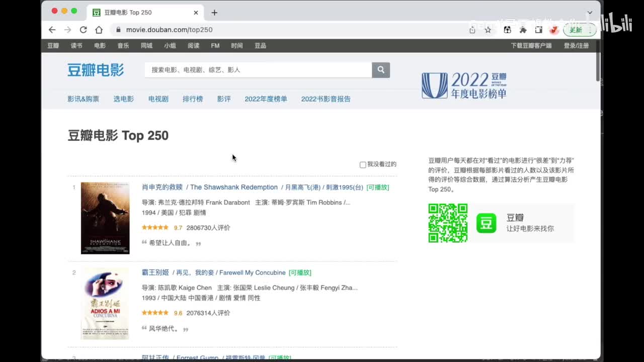Open 阅读 in top navigation bar

click(x=194, y=46)
